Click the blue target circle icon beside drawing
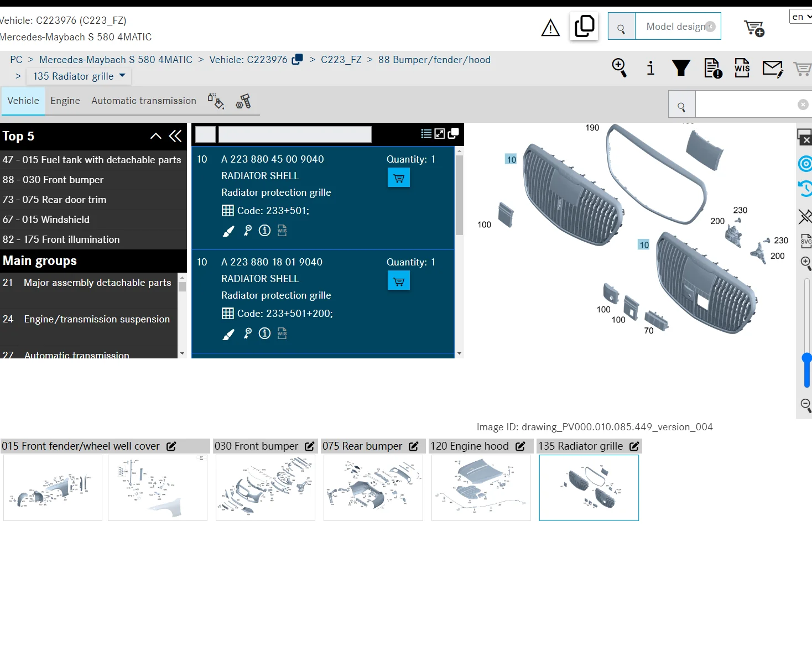The height and width of the screenshot is (667, 812). (805, 164)
